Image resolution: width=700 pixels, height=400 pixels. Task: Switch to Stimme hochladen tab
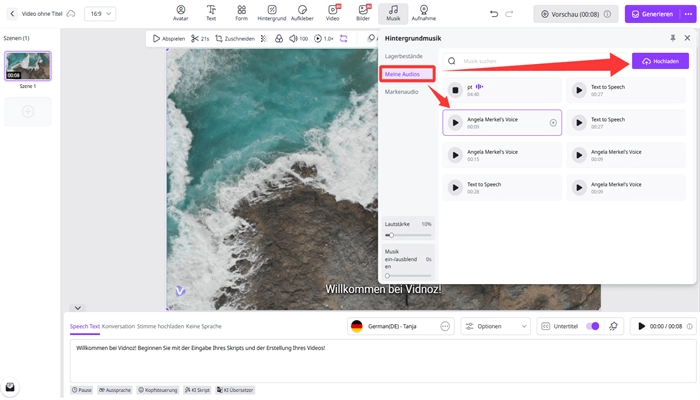click(x=160, y=326)
